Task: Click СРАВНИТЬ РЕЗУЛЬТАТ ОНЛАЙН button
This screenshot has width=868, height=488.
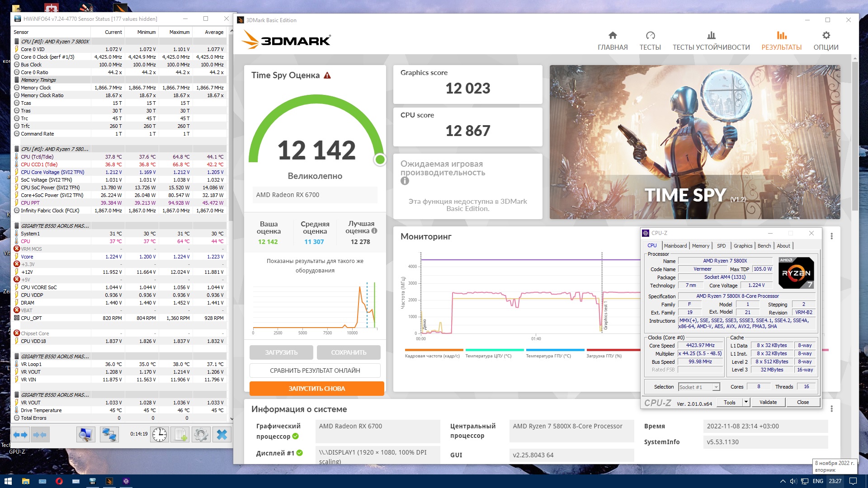Action: coord(315,371)
